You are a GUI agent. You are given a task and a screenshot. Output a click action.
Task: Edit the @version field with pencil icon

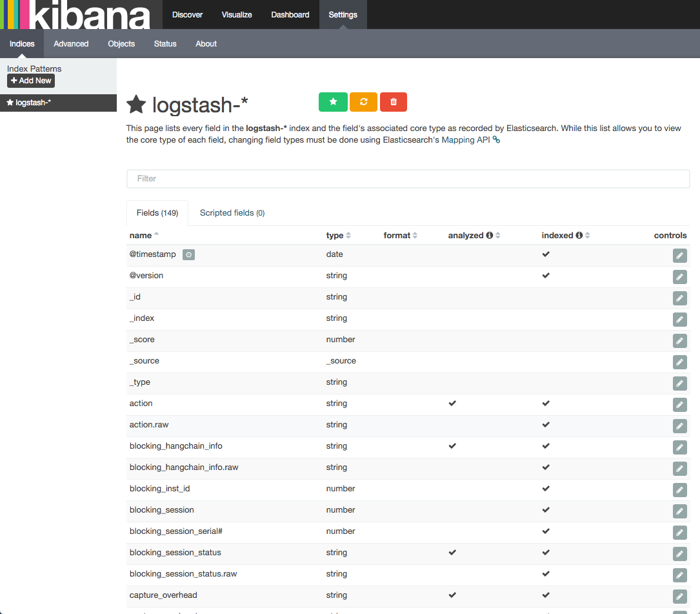coord(679,277)
